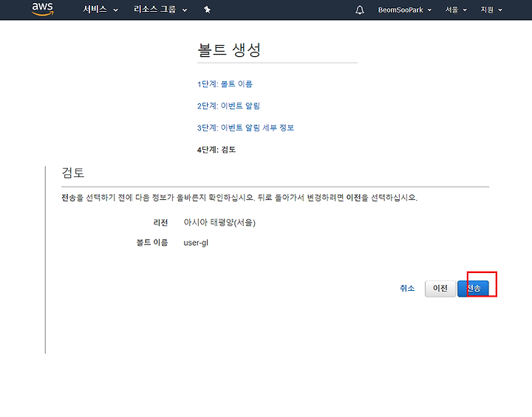
Task: Click the blue 전송 submit button
Action: 473,289
